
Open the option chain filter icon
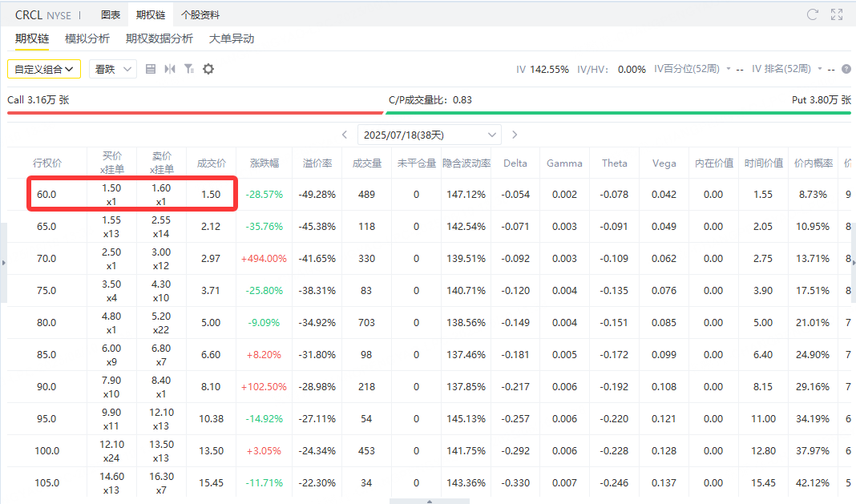(189, 69)
